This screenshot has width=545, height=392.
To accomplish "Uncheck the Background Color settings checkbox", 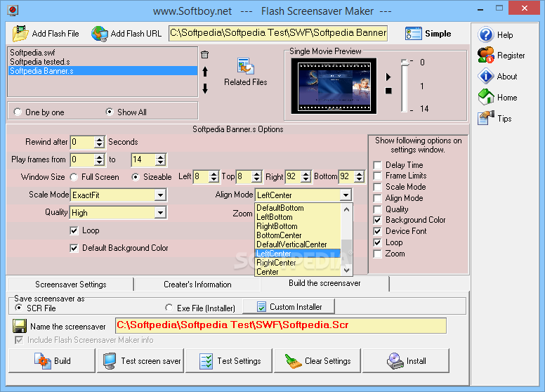I will tap(377, 220).
